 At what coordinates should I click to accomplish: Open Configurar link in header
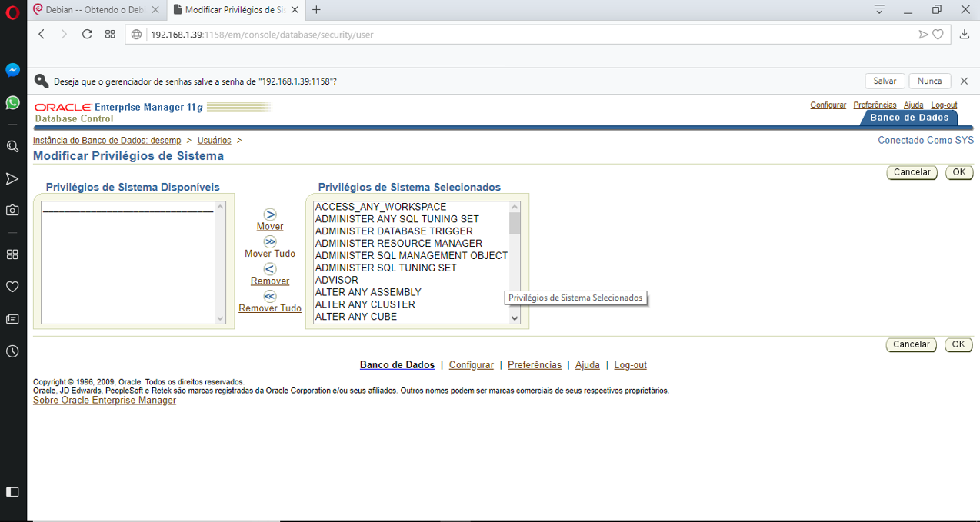[828, 105]
